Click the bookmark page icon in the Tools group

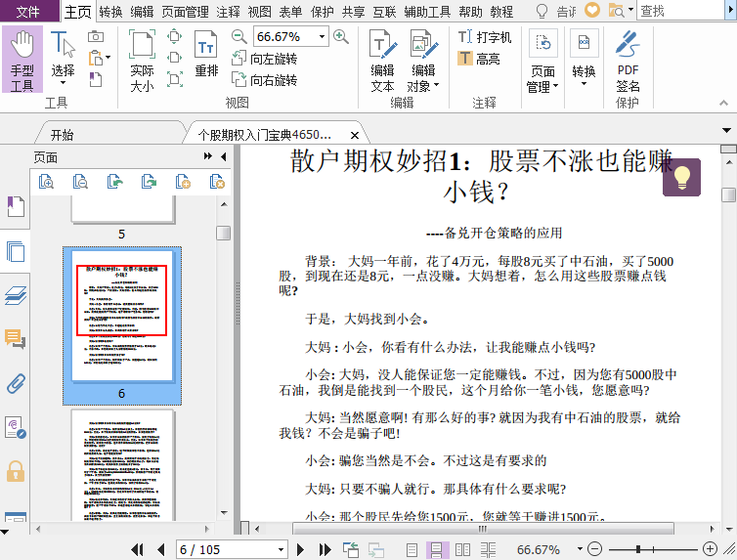point(96,79)
